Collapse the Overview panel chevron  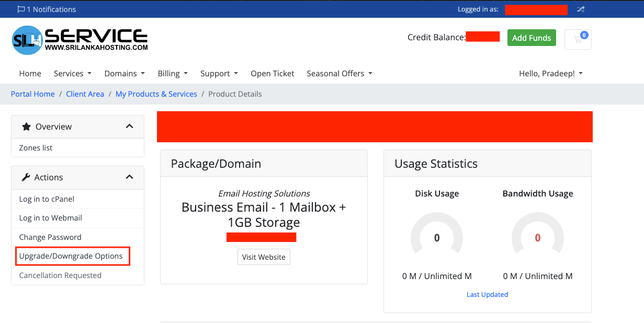129,126
